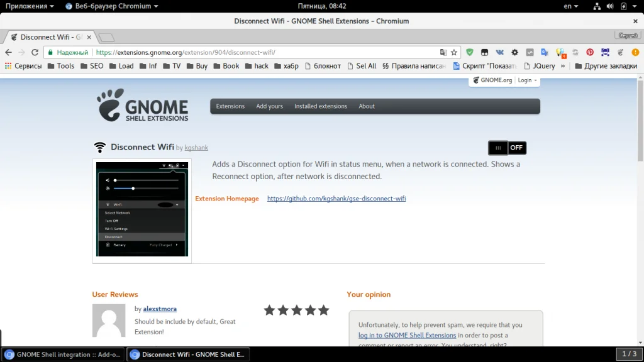Image resolution: width=644 pixels, height=362 pixels.
Task: Bookmark this page with the star icon
Action: 454,53
